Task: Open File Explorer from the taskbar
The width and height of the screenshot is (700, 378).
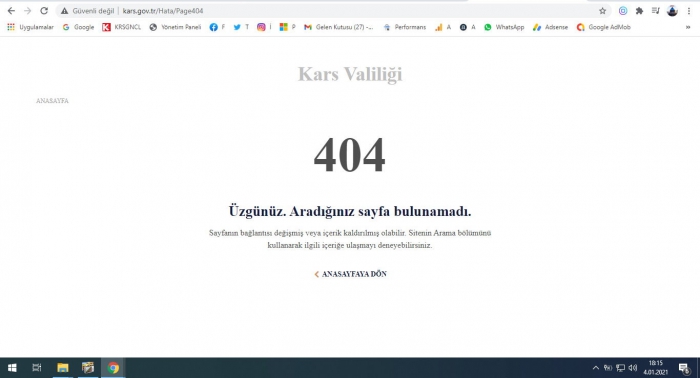Action: pyautogui.click(x=62, y=368)
